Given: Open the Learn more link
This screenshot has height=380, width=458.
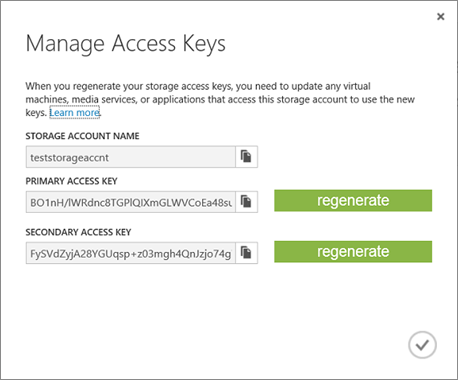Looking at the screenshot, I should tap(74, 113).
